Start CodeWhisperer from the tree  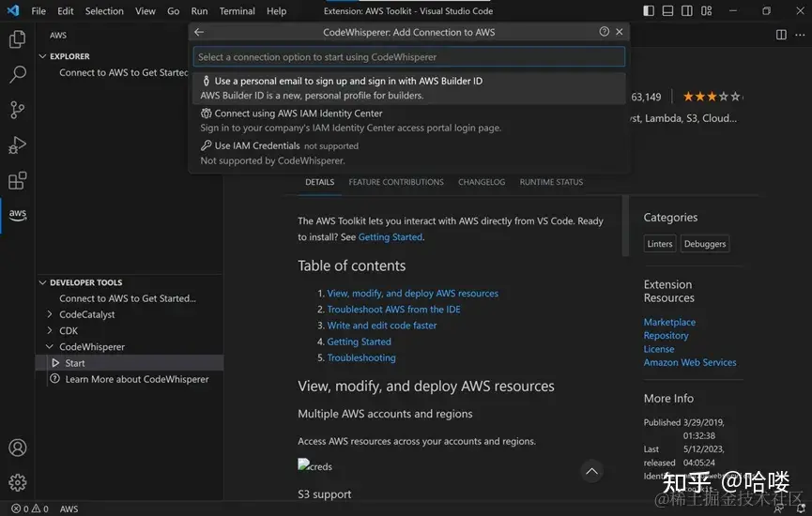click(130, 363)
